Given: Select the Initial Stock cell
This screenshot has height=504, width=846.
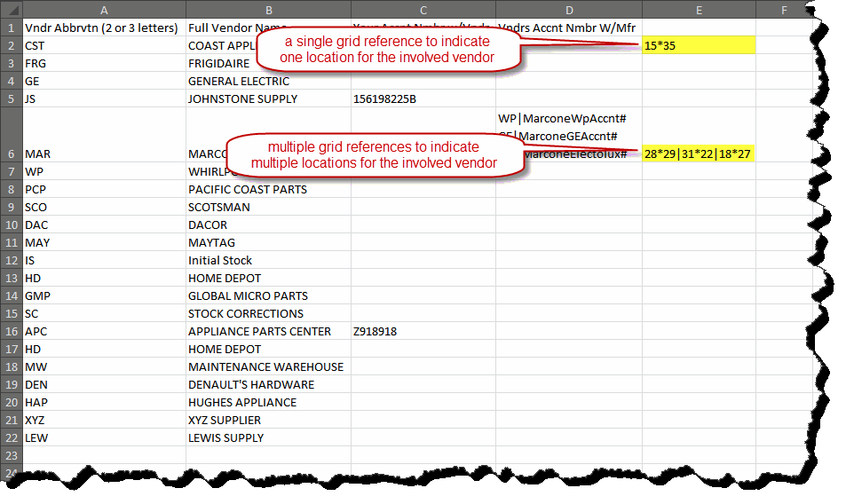Looking at the screenshot, I should click(x=269, y=260).
